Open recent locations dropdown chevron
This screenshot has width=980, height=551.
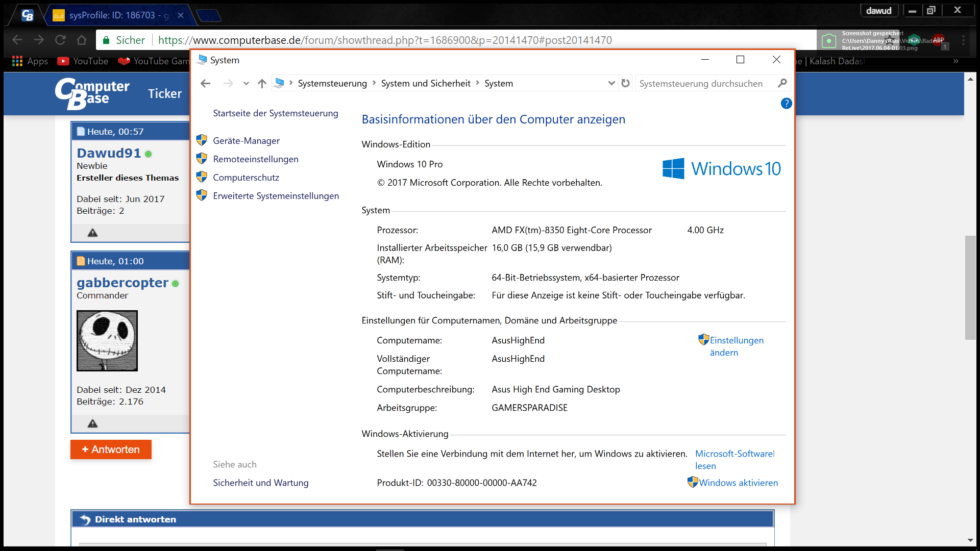(x=246, y=83)
